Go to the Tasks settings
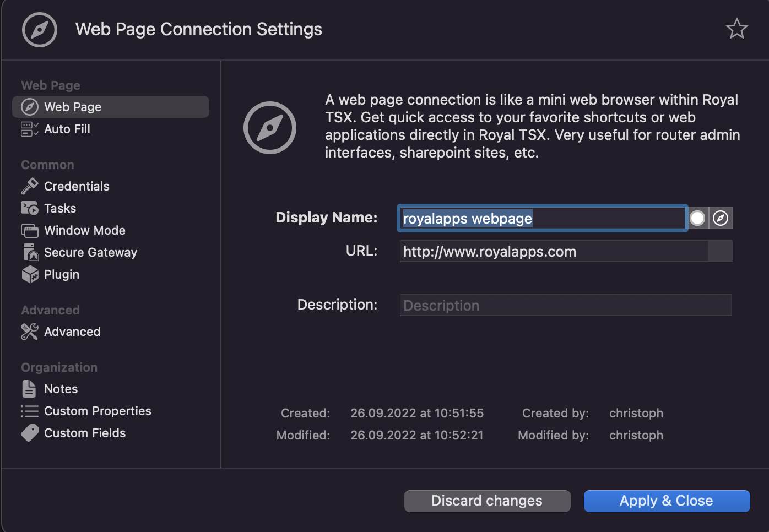The height and width of the screenshot is (532, 769). [60, 208]
